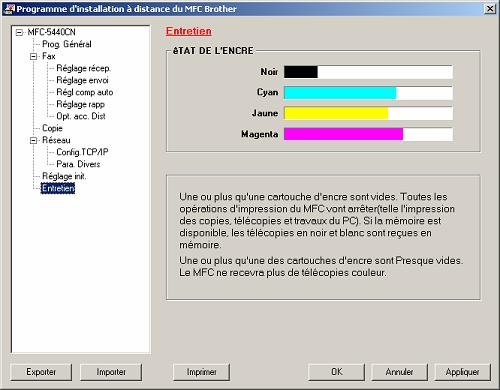The height and width of the screenshot is (390, 500).
Task: Click the empty cartridge warning paragraph
Action: [x=317, y=221]
